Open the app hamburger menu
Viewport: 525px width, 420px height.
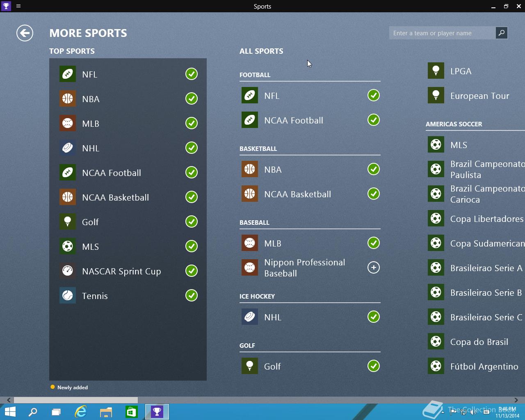[18, 6]
